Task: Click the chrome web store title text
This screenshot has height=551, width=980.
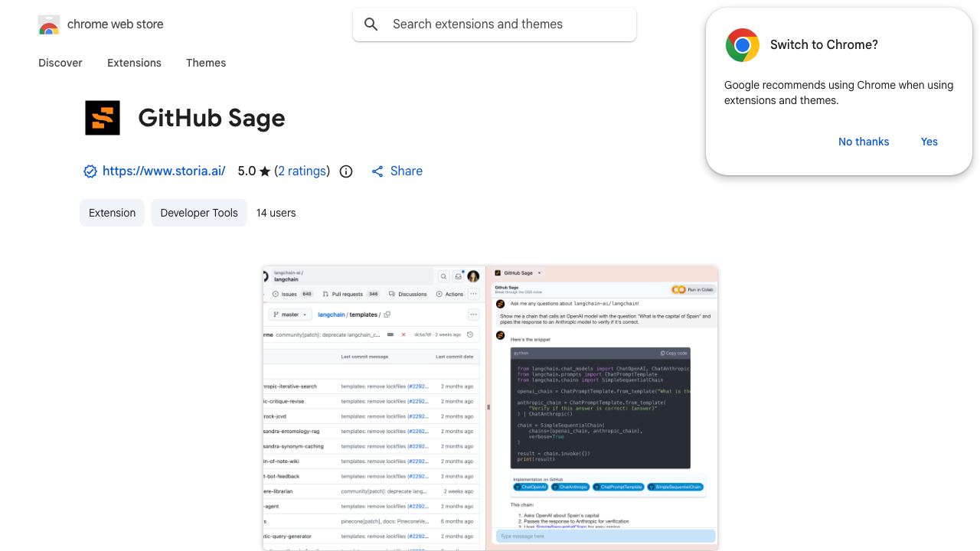Action: [x=116, y=24]
